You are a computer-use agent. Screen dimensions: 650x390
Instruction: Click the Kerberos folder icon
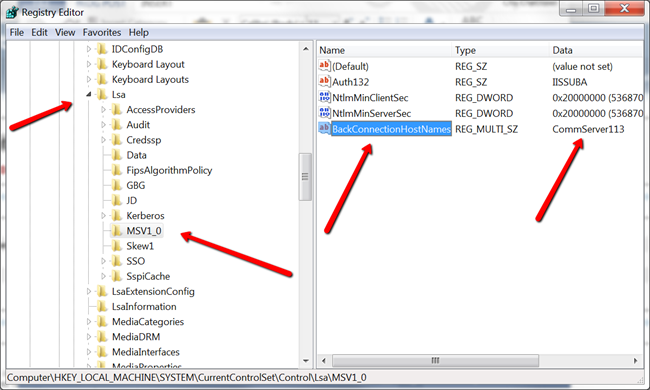[117, 216]
